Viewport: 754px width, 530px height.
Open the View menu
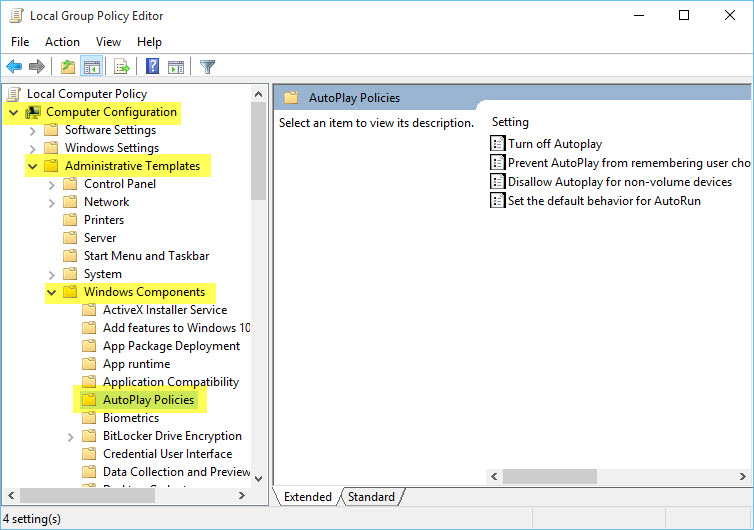(108, 41)
